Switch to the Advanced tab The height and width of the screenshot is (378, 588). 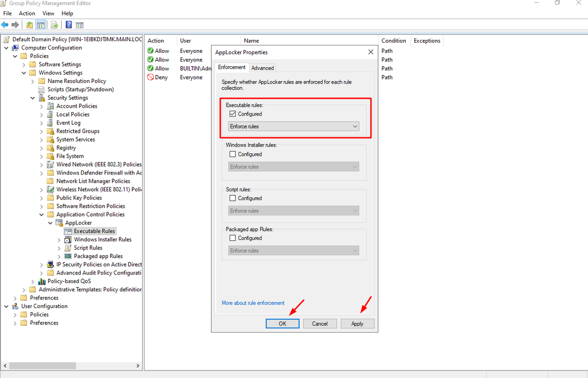pos(262,68)
